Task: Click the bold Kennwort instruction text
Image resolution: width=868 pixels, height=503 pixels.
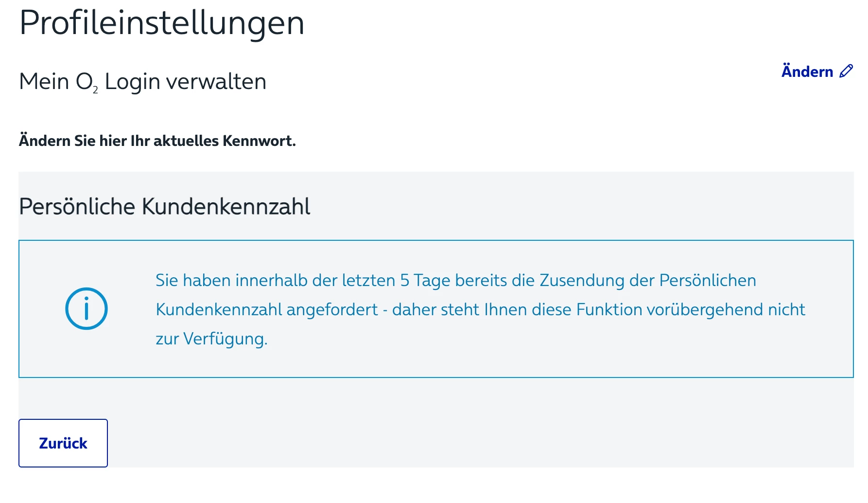Action: click(157, 141)
